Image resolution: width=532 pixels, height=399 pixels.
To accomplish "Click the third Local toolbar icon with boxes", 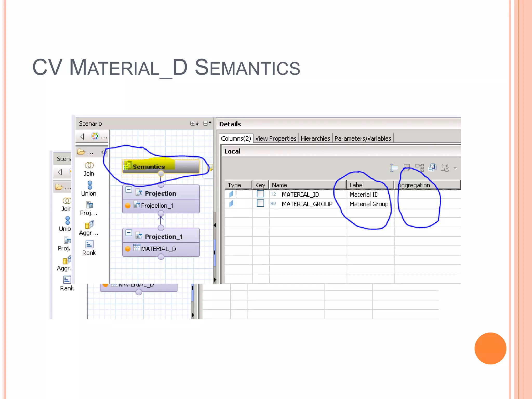I will [x=420, y=168].
